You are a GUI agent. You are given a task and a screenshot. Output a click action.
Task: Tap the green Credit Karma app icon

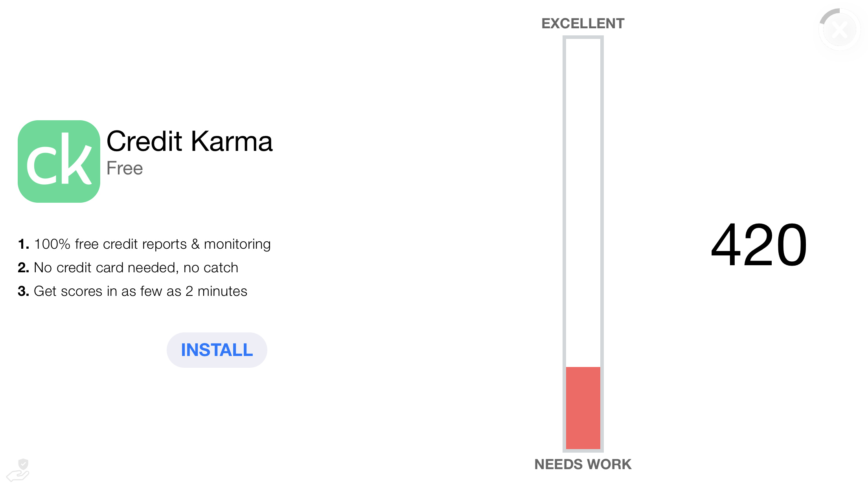[59, 161]
